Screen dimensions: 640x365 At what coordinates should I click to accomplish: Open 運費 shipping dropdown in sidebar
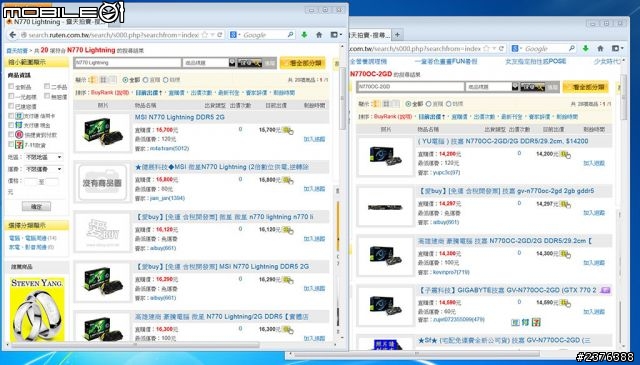pyautogui.click(x=43, y=169)
